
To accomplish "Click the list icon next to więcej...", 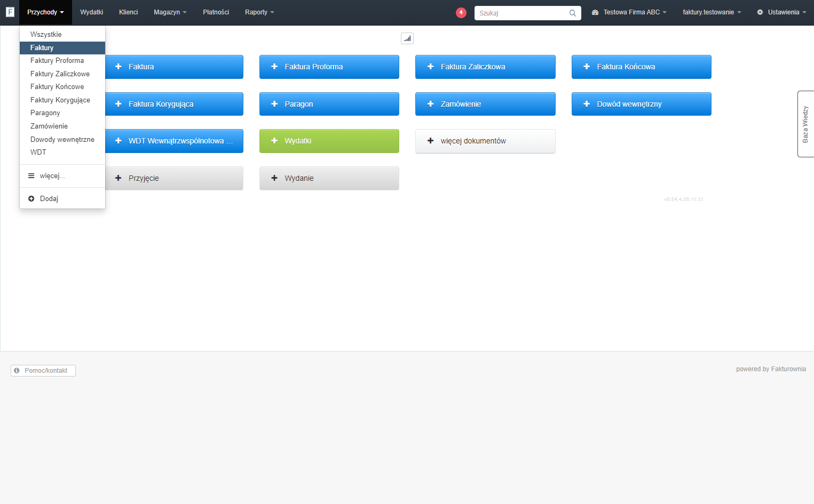I will click(31, 175).
